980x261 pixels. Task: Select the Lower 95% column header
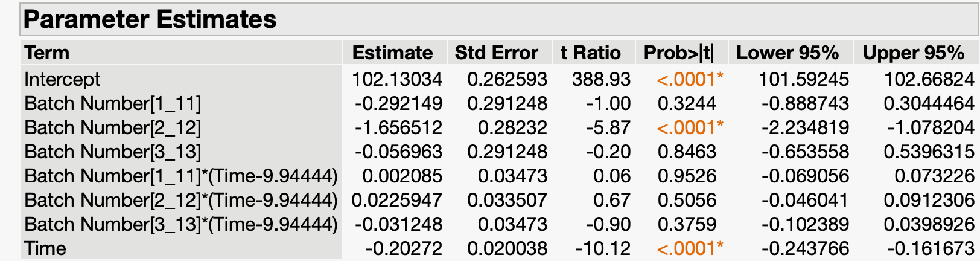(787, 53)
